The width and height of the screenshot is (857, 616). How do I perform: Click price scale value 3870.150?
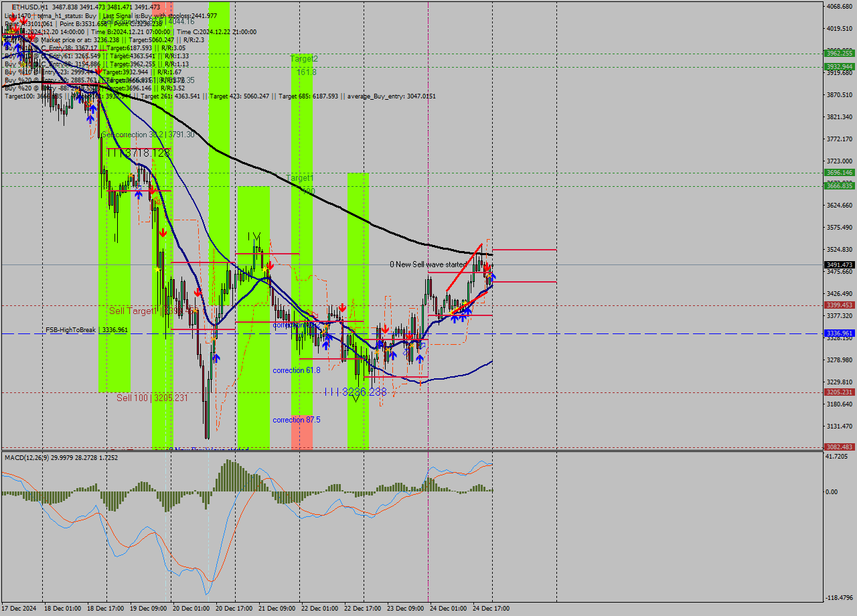coord(839,95)
